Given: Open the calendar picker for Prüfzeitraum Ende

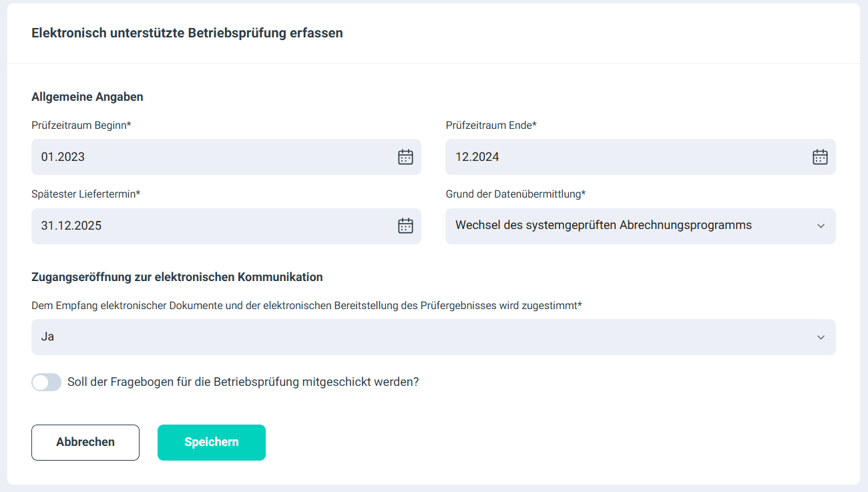Looking at the screenshot, I should [x=820, y=157].
